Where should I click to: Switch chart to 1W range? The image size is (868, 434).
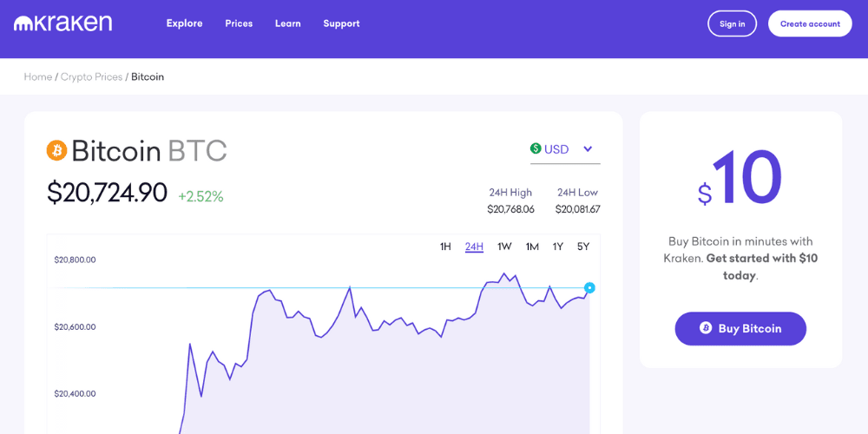click(x=504, y=247)
